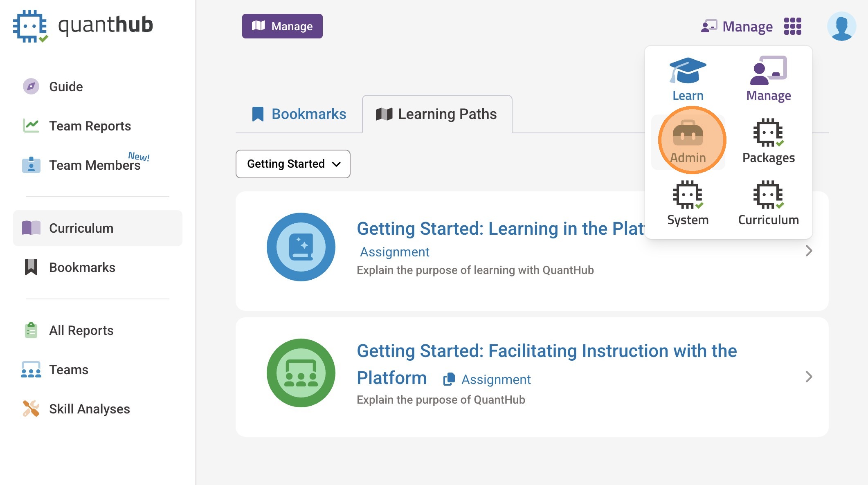This screenshot has width=868, height=485.
Task: Open Team Members in sidebar
Action: 94,165
